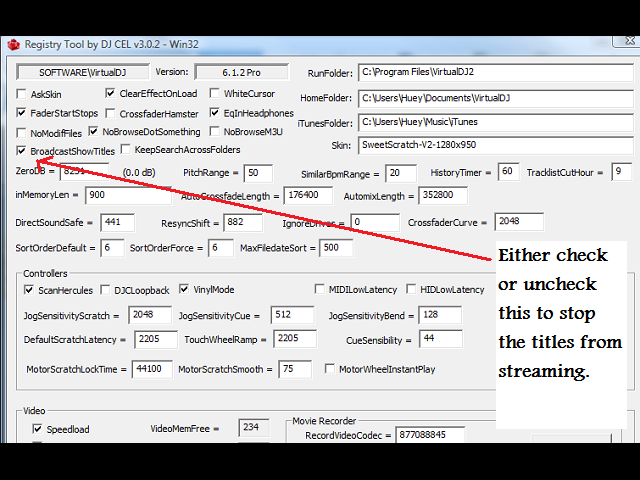Click the TracklistCutHour field
The image size is (640, 480).
pyautogui.click(x=622, y=172)
